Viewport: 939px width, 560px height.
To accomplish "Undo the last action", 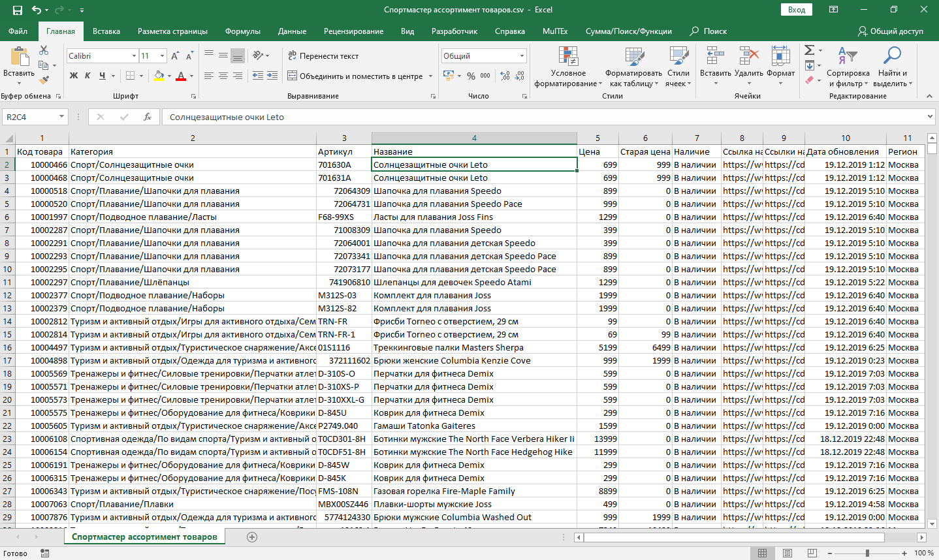I will tap(37, 10).
